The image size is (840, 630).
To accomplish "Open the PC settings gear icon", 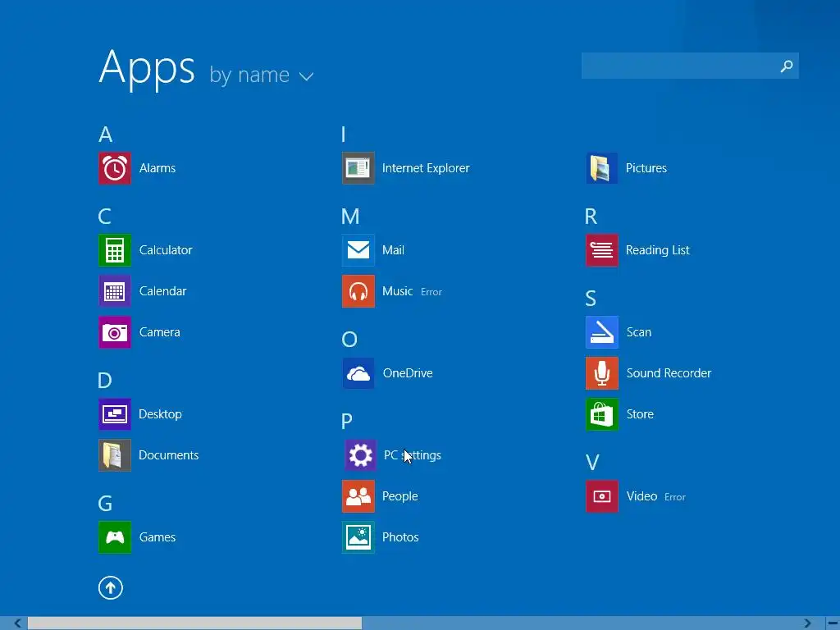I will [x=360, y=455].
